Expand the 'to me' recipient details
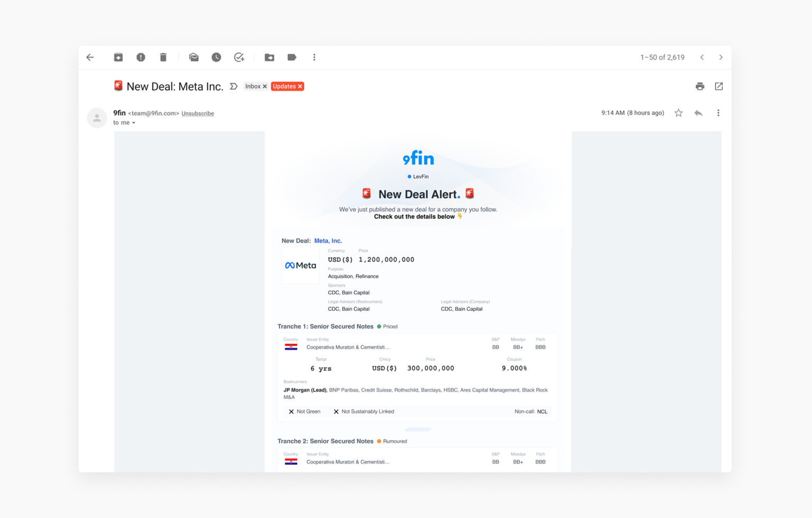This screenshot has height=518, width=812. pyautogui.click(x=134, y=123)
